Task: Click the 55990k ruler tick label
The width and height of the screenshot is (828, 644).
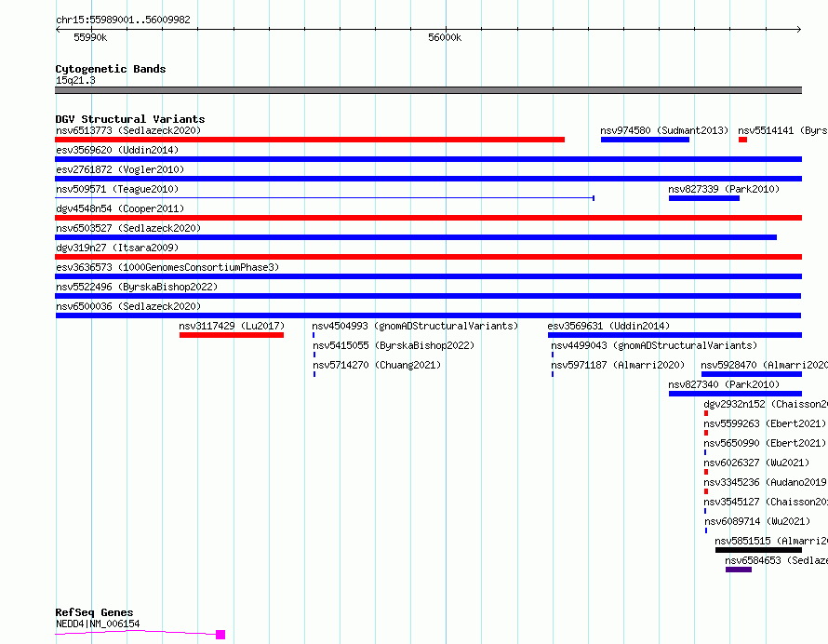Action: pos(90,37)
